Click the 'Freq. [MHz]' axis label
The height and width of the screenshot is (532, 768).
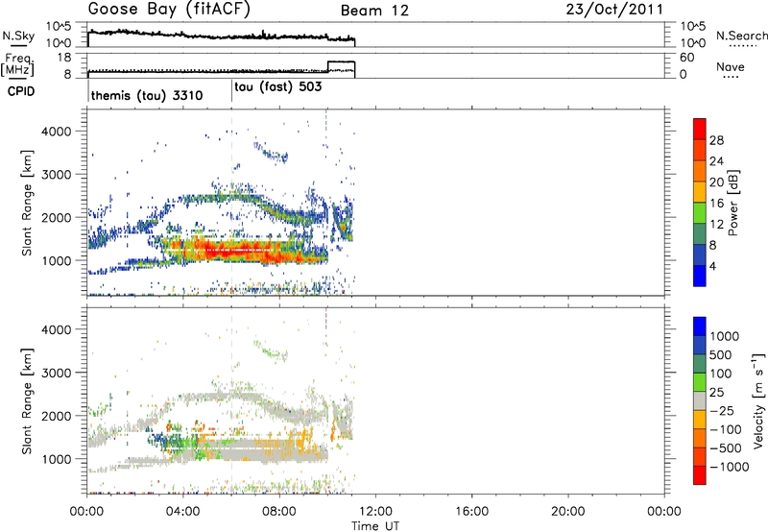coord(17,64)
